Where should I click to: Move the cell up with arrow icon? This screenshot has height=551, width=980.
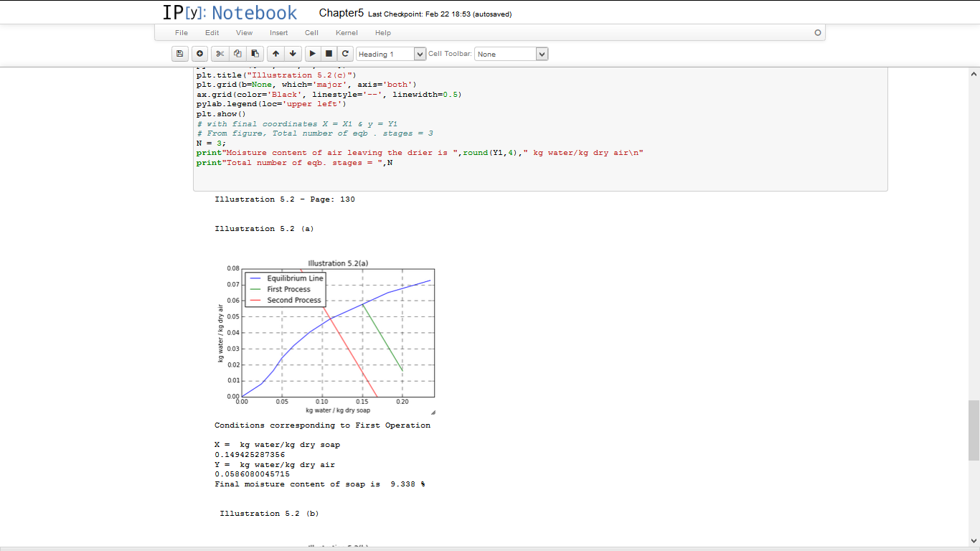coord(275,54)
